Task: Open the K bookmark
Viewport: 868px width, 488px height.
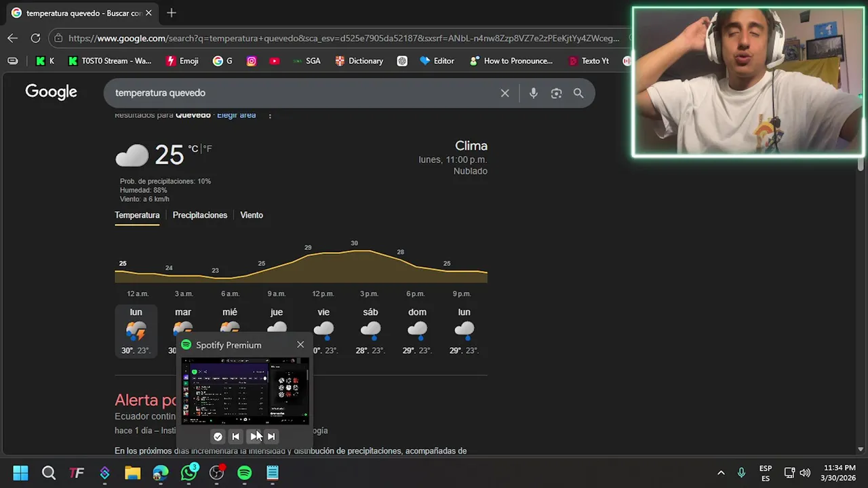Action: coord(45,61)
